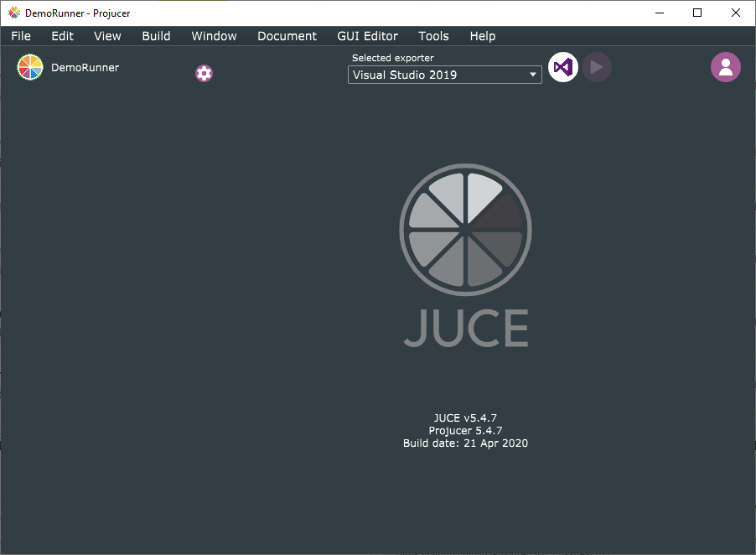Screen dimensions: 756x555
Task: Open the Document menu
Action: (287, 36)
